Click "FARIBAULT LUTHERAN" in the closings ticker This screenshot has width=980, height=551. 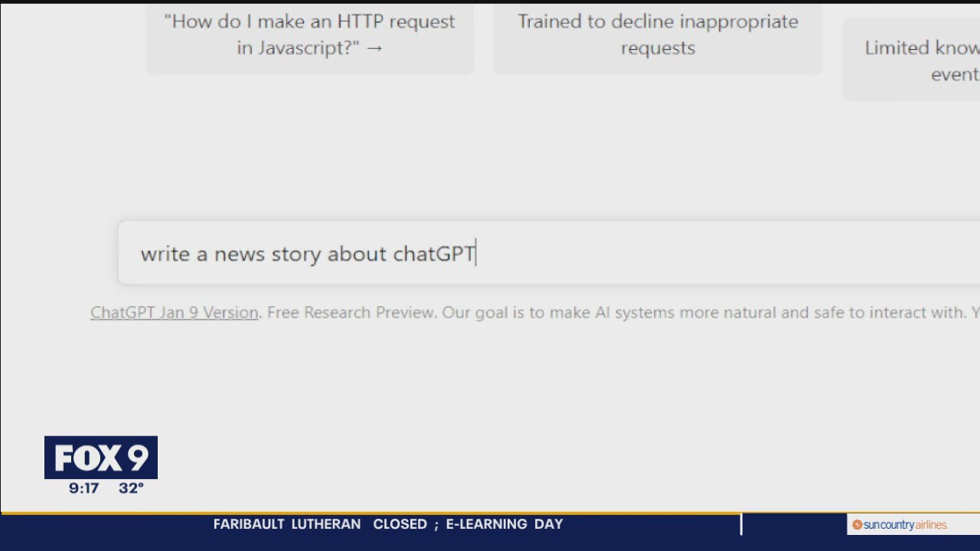coord(286,524)
